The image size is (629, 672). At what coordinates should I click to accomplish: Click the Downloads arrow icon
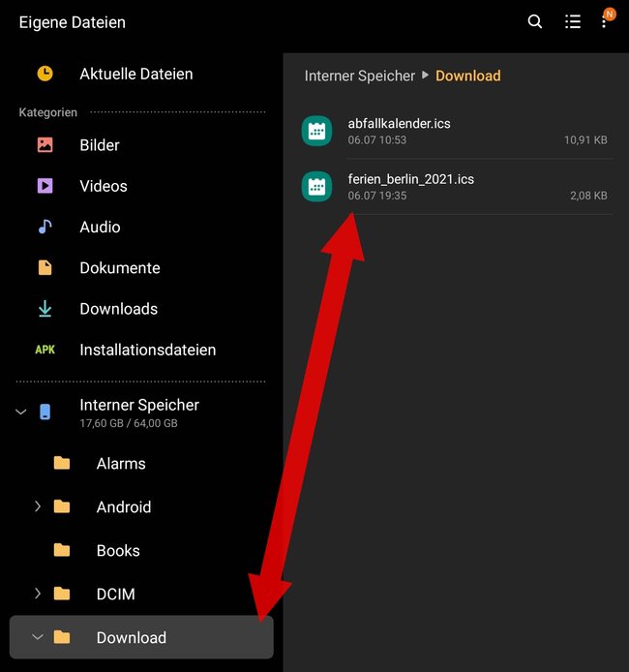45,309
